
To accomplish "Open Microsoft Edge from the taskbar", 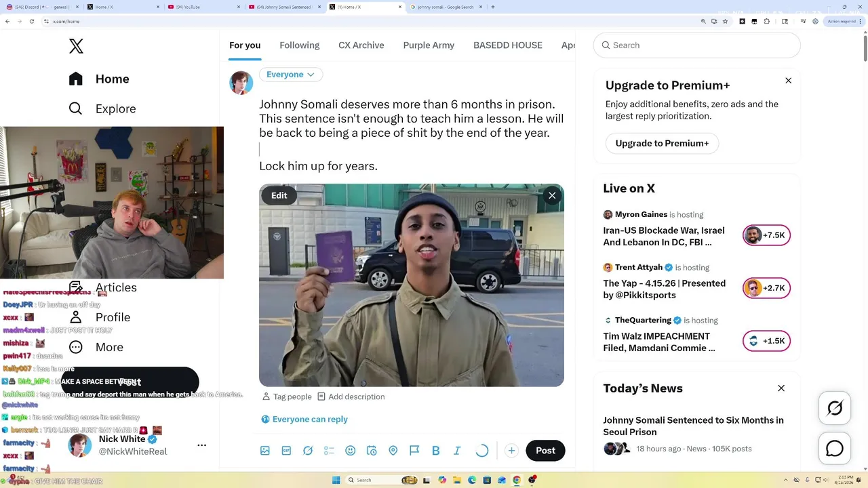I will point(472,480).
